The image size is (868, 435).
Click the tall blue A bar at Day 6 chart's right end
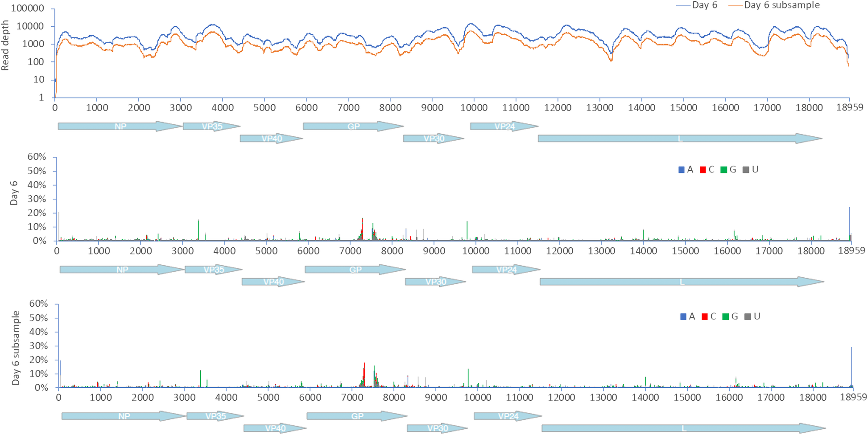pos(850,224)
